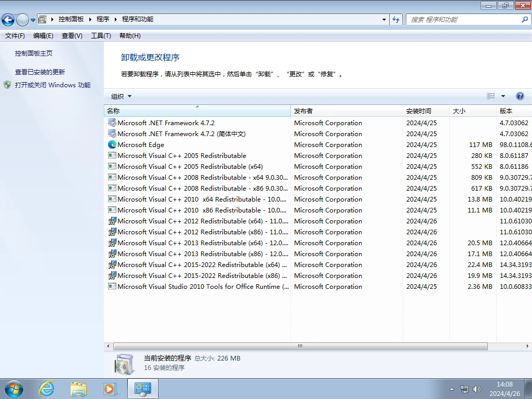Click version 4.7.03062 in the first row
Image resolution: width=532 pixels, height=399 pixels.
click(x=514, y=123)
